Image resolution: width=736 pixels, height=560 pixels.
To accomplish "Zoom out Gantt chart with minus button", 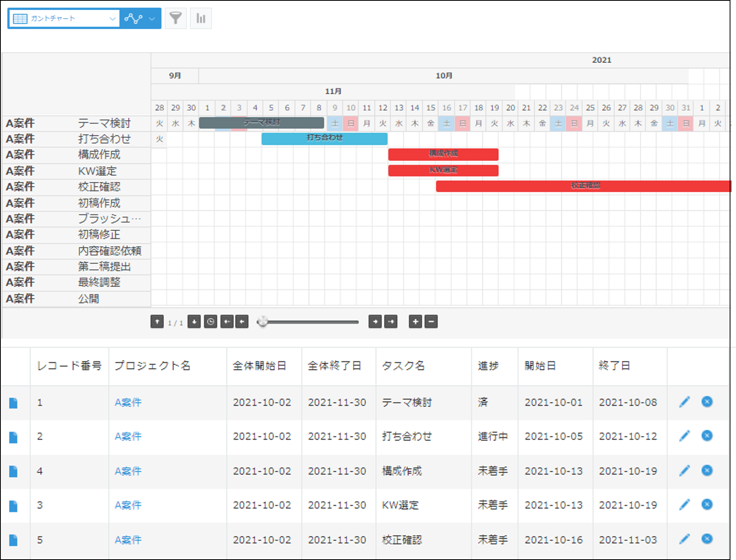I will 431,322.
